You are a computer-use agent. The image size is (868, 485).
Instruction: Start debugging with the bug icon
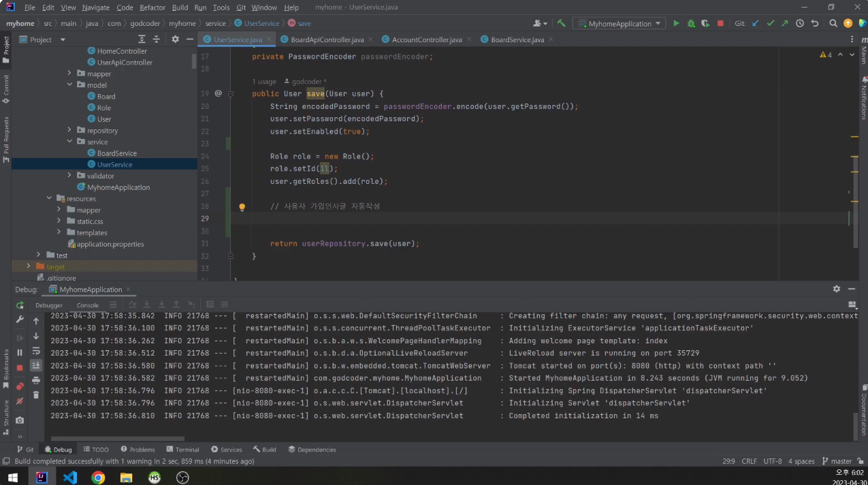pos(691,23)
